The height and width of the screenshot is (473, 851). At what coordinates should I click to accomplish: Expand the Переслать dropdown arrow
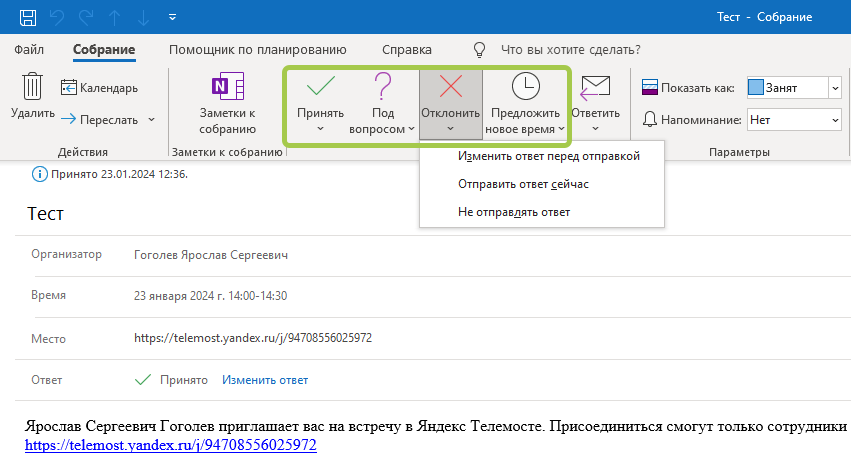click(151, 119)
